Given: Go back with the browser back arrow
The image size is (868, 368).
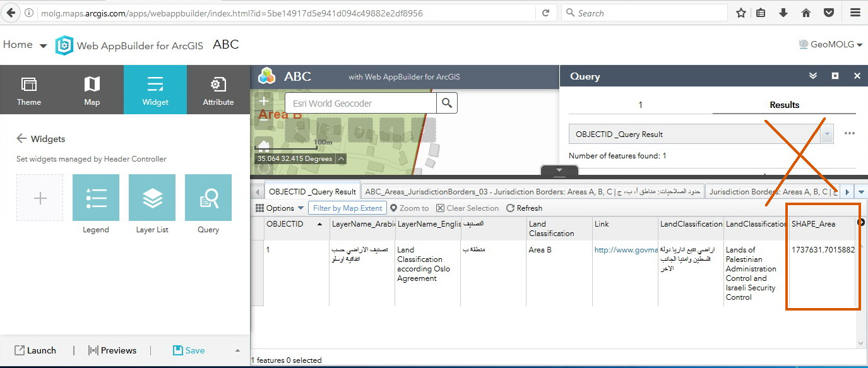Looking at the screenshot, I should tap(10, 13).
